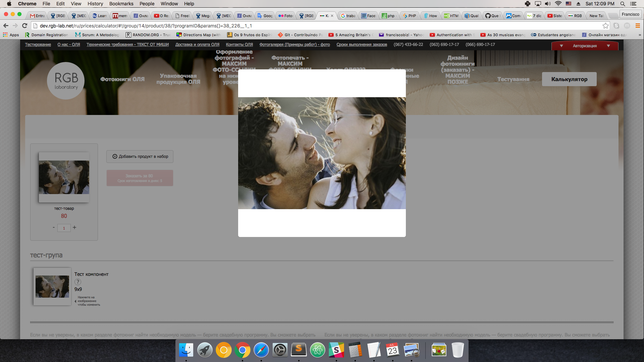The width and height of the screenshot is (644, 362).
Task: Click the quantity input field
Action: click(x=64, y=228)
